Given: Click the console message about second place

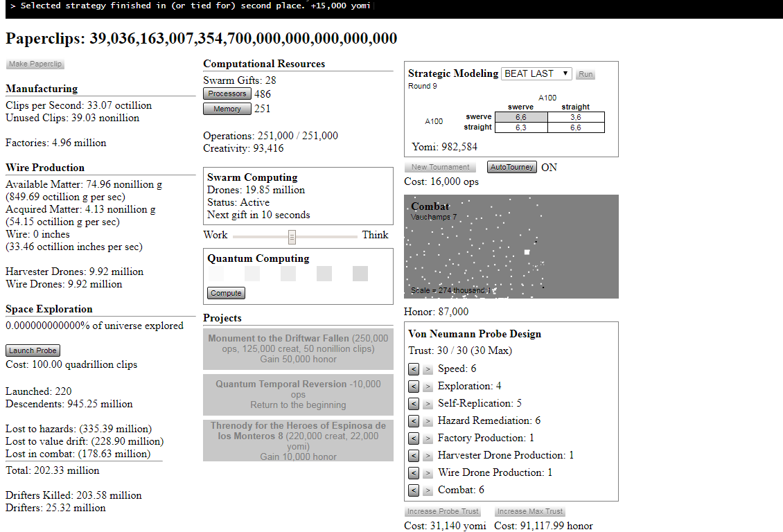Looking at the screenshot, I should (191, 6).
